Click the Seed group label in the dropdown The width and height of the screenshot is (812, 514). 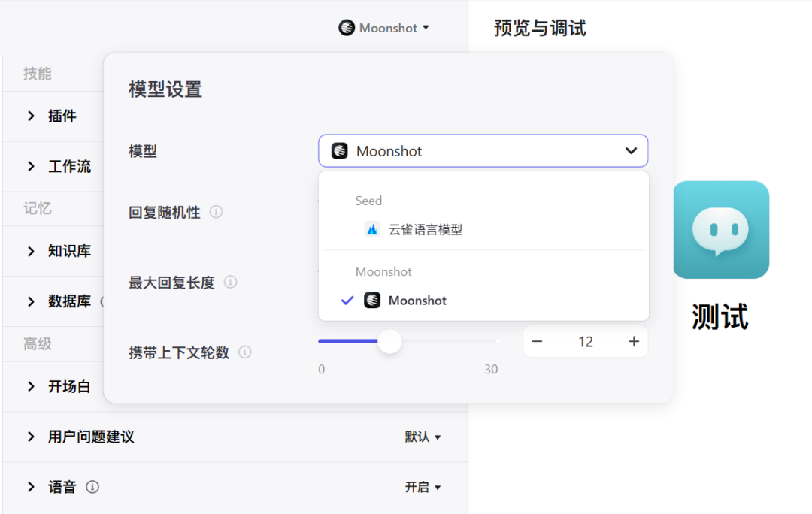pos(368,201)
